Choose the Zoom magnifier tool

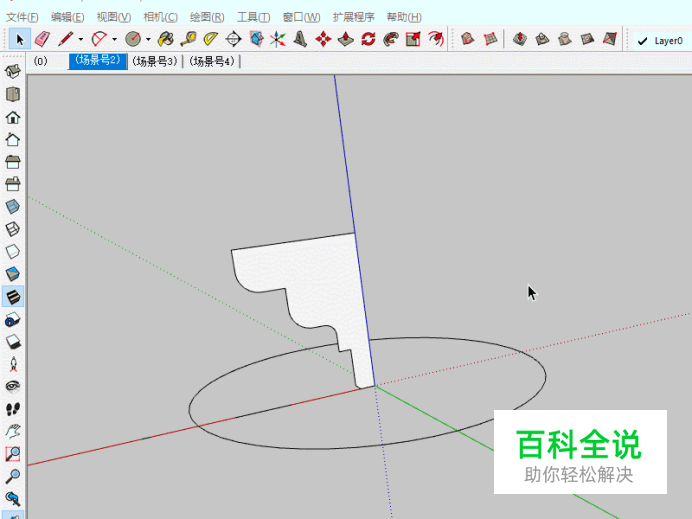(x=13, y=476)
